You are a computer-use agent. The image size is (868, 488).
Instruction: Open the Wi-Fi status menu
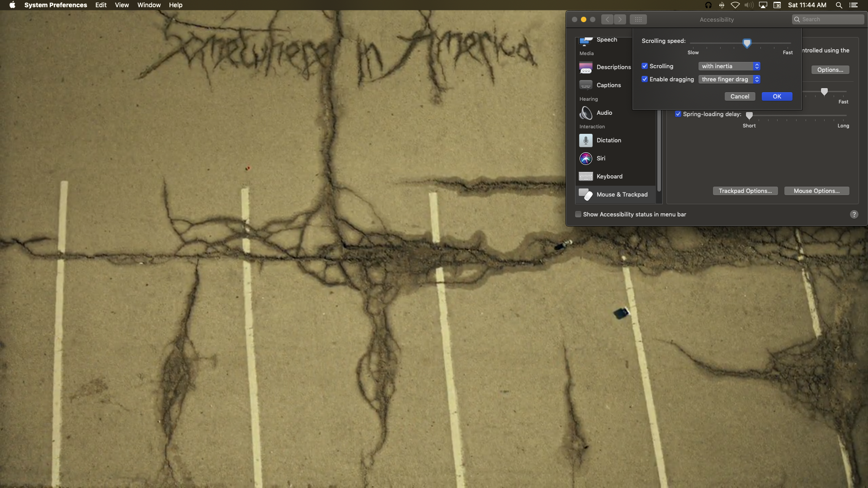735,5
